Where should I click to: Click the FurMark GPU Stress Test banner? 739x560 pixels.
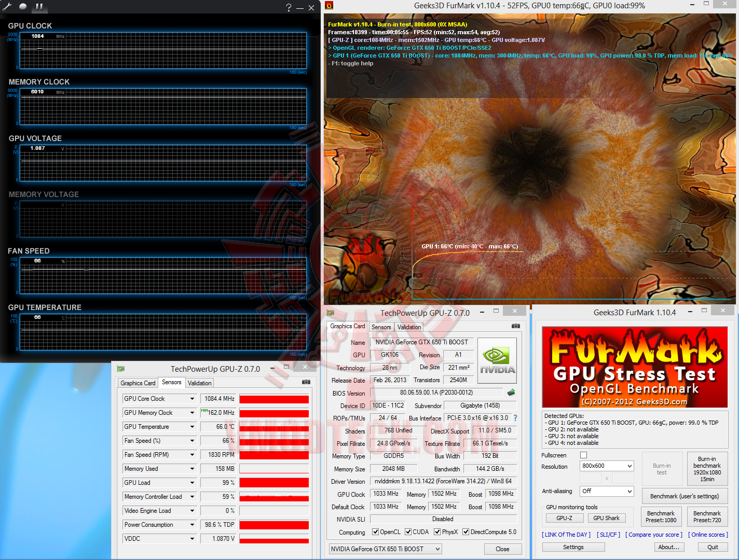tap(635, 367)
